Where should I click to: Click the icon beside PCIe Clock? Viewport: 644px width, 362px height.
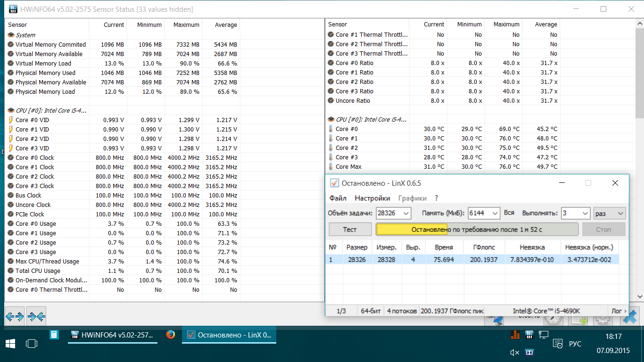point(11,214)
